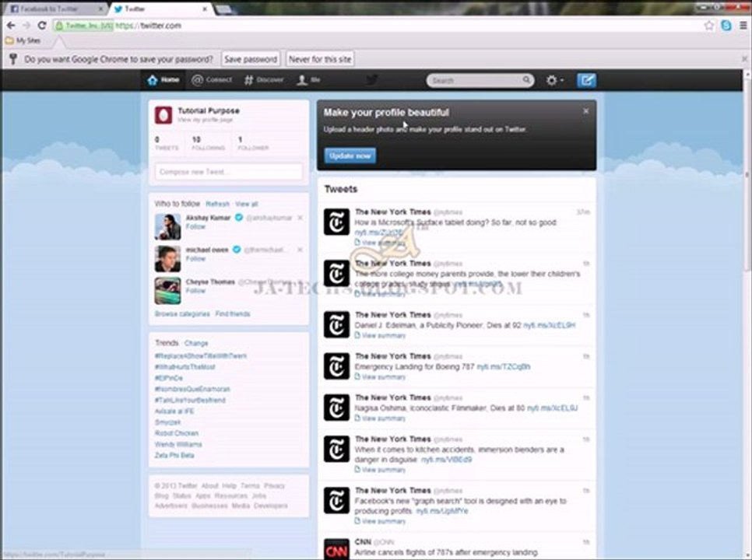Click Tutorial Purpose profile avatar

[163, 115]
